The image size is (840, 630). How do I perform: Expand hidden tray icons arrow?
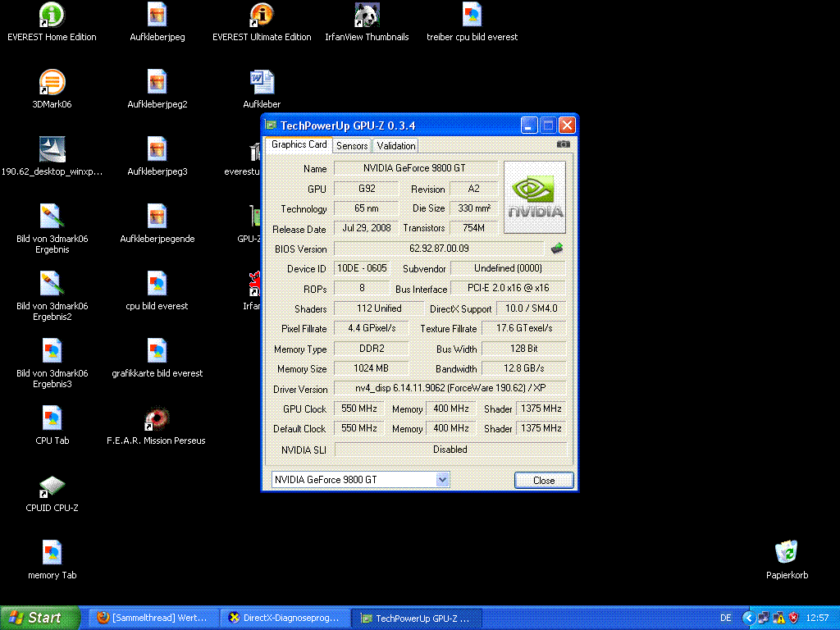(x=748, y=619)
